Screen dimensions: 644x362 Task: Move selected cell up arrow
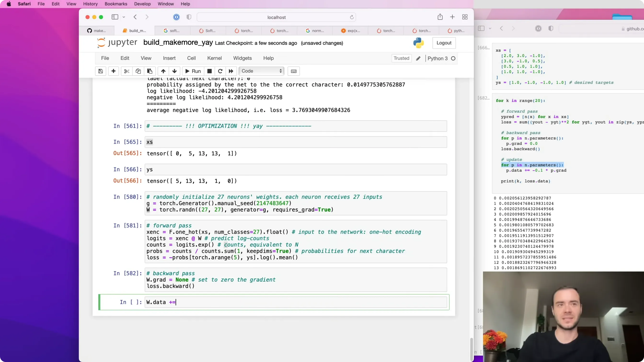coord(163,71)
